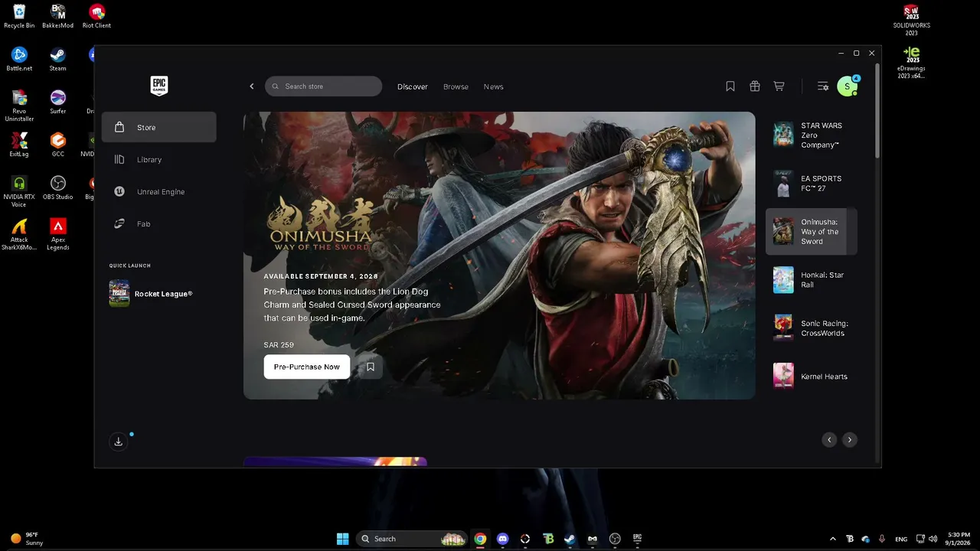The width and height of the screenshot is (980, 551).
Task: Click the Search store input field
Action: tap(324, 86)
